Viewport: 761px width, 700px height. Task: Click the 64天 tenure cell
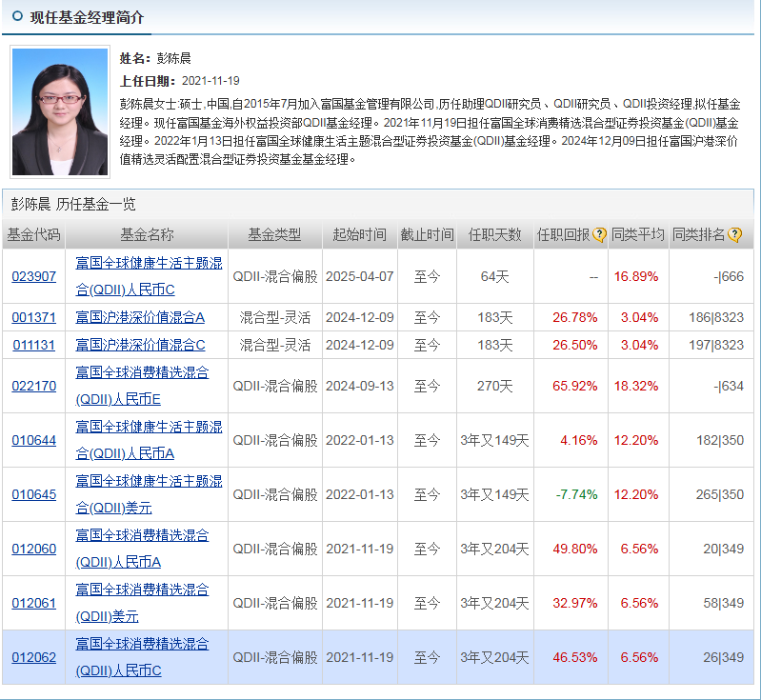494,276
